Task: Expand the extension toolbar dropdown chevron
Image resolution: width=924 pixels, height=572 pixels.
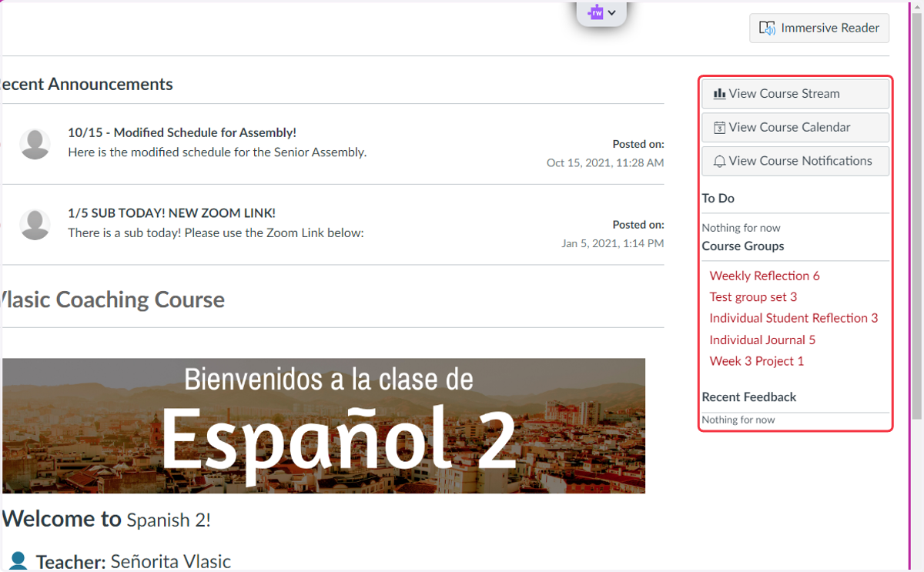Action: click(612, 12)
